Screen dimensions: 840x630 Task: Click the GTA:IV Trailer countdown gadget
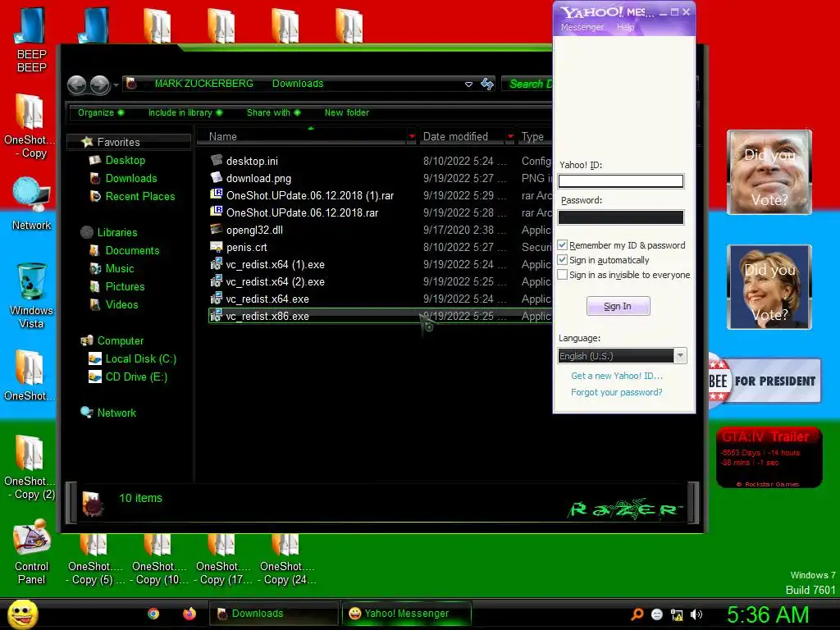[769, 458]
